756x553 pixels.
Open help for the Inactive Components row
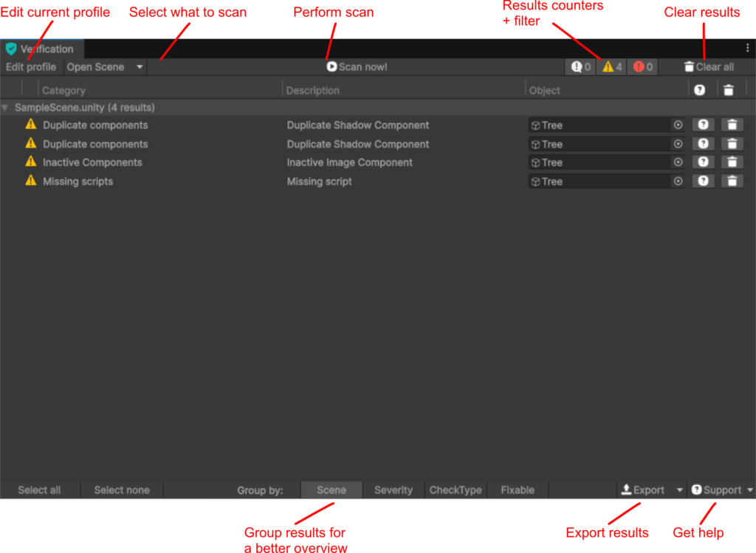point(703,162)
